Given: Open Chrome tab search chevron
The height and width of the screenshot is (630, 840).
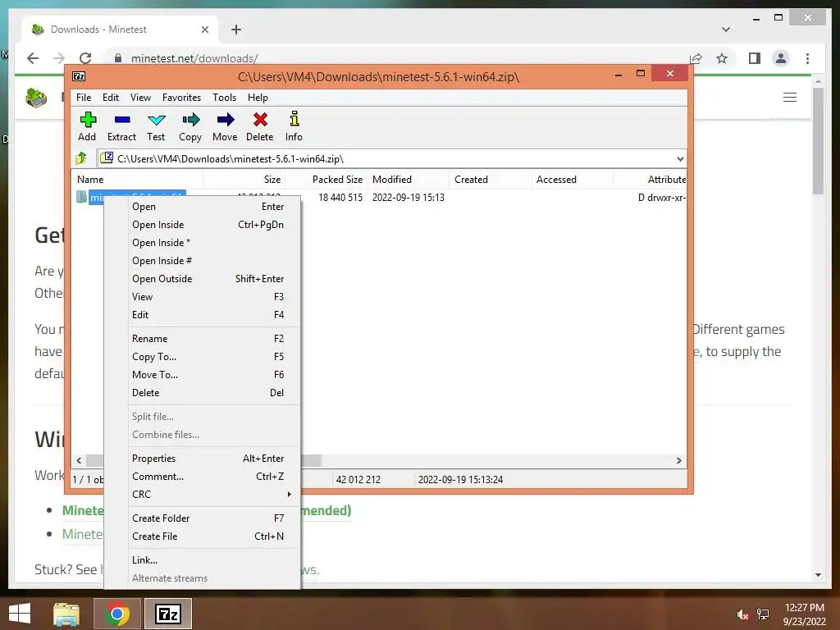Looking at the screenshot, I should (726, 30).
